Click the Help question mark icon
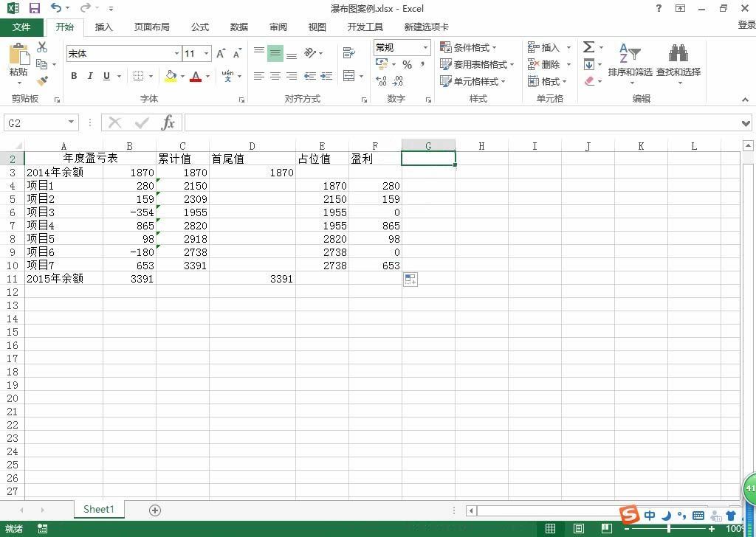This screenshot has width=756, height=537. point(659,8)
